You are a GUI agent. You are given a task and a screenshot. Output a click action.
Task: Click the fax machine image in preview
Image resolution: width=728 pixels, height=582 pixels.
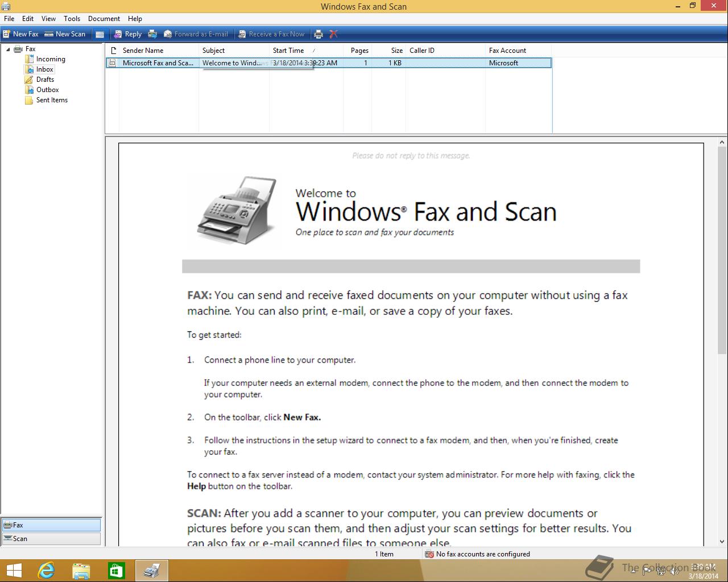pyautogui.click(x=237, y=211)
